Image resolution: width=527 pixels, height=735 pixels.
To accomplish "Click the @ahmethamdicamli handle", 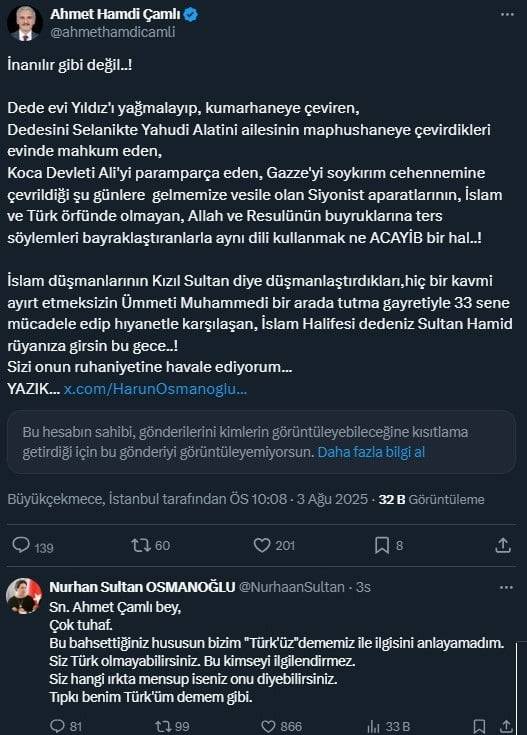I will coord(113,32).
